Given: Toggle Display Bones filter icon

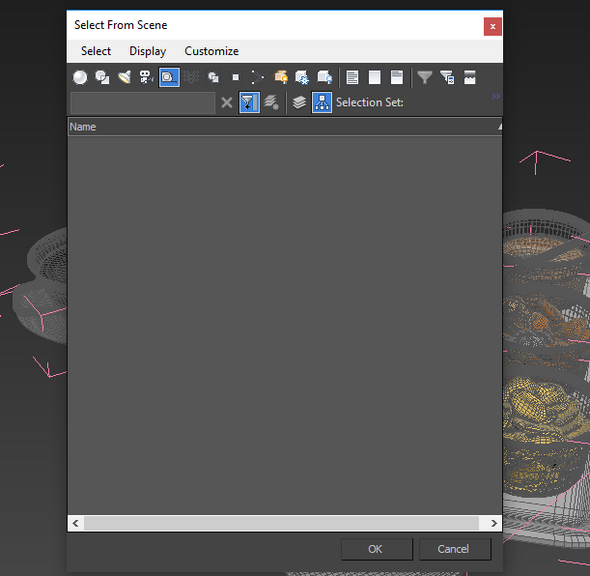Looking at the screenshot, I should [x=258, y=78].
